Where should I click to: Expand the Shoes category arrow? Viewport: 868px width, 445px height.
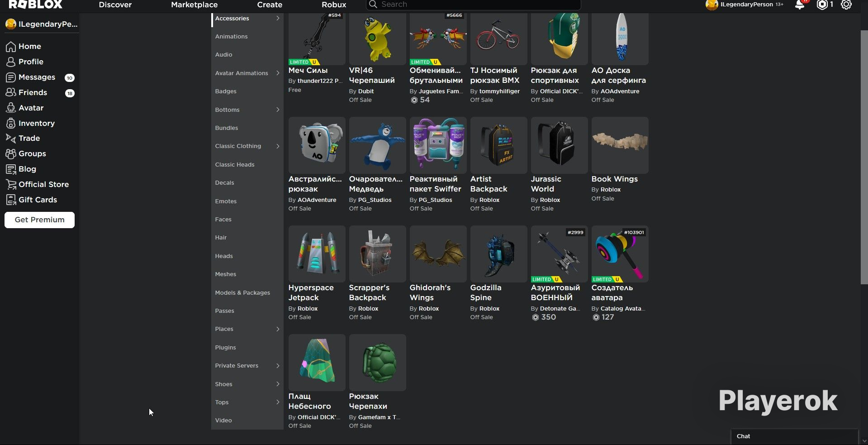(278, 384)
